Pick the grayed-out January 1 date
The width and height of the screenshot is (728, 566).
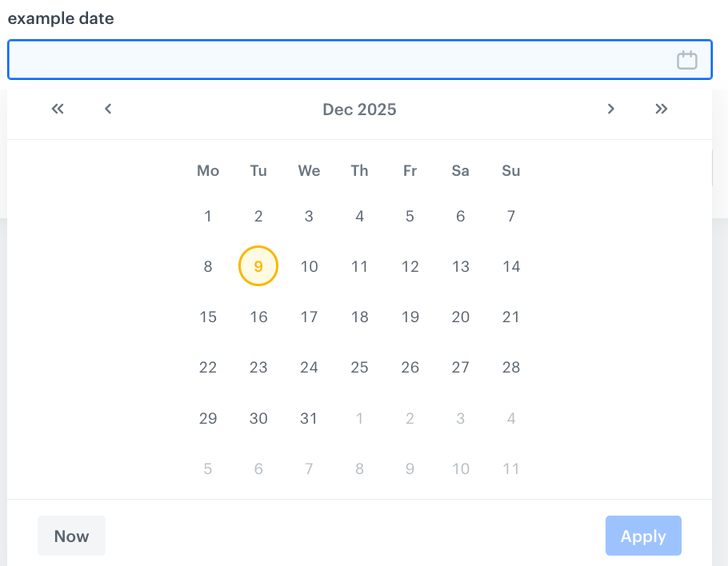coord(359,418)
